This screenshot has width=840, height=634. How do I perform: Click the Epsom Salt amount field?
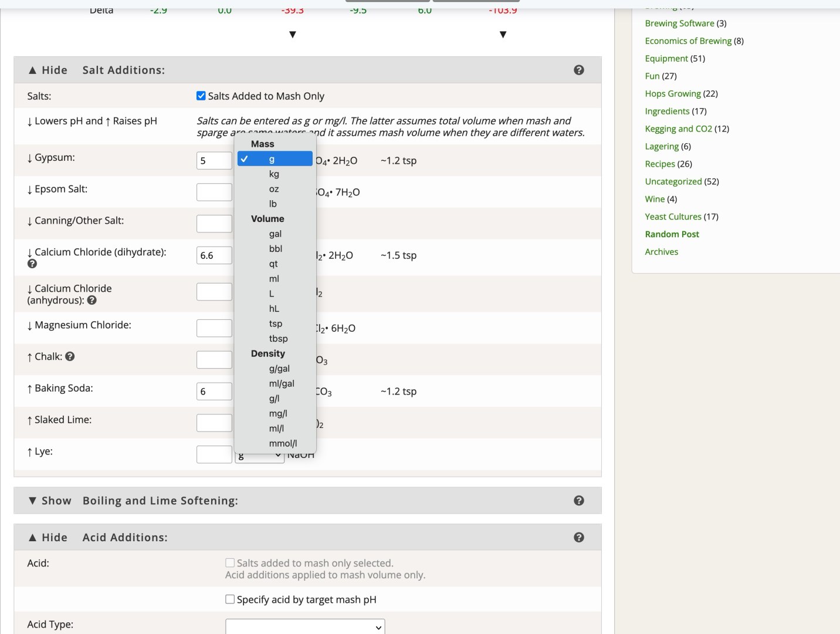click(x=214, y=193)
